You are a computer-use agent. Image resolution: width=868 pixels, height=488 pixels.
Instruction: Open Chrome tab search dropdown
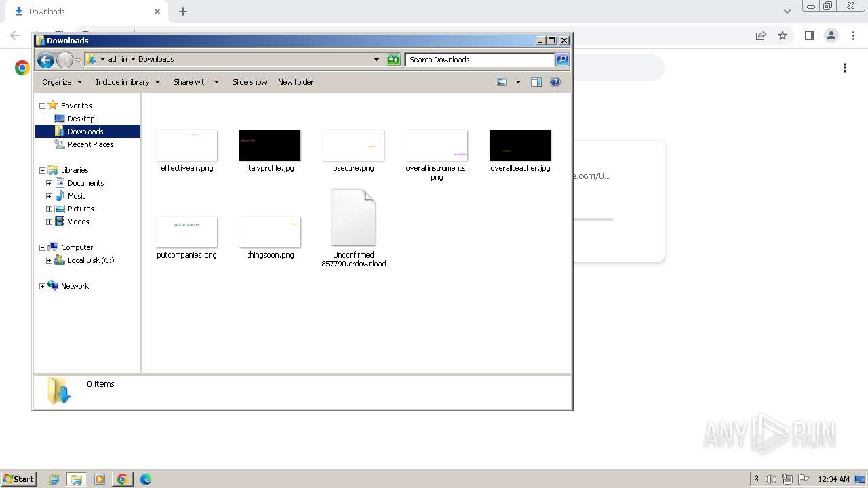pyautogui.click(x=787, y=12)
